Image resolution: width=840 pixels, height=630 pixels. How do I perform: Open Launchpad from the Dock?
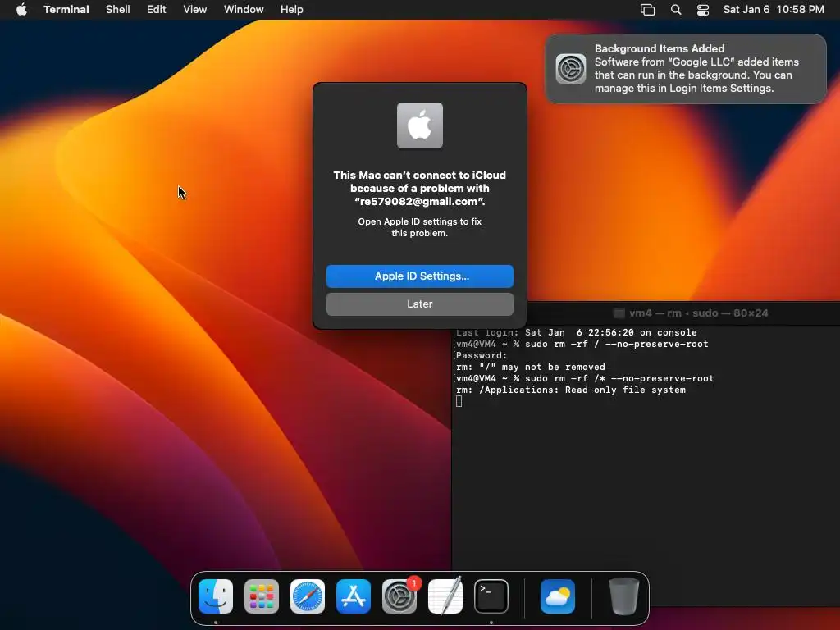(x=262, y=596)
